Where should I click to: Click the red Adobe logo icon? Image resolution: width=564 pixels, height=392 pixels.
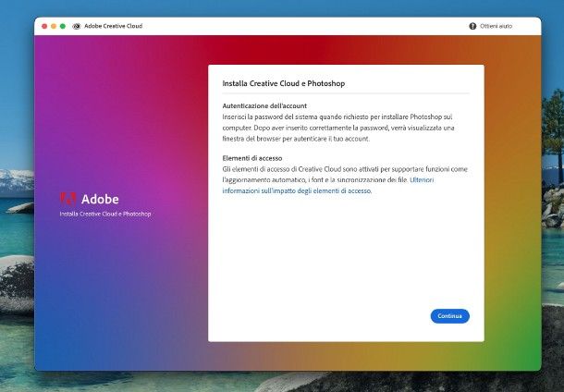click(68, 199)
